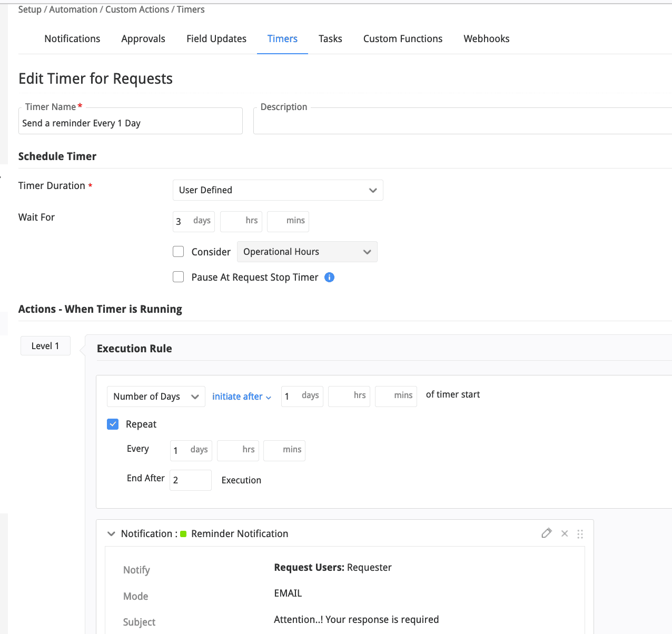Screen dimensions: 672x634
Task: Collapse the Reminder Notification section chevron
Action: (x=111, y=534)
